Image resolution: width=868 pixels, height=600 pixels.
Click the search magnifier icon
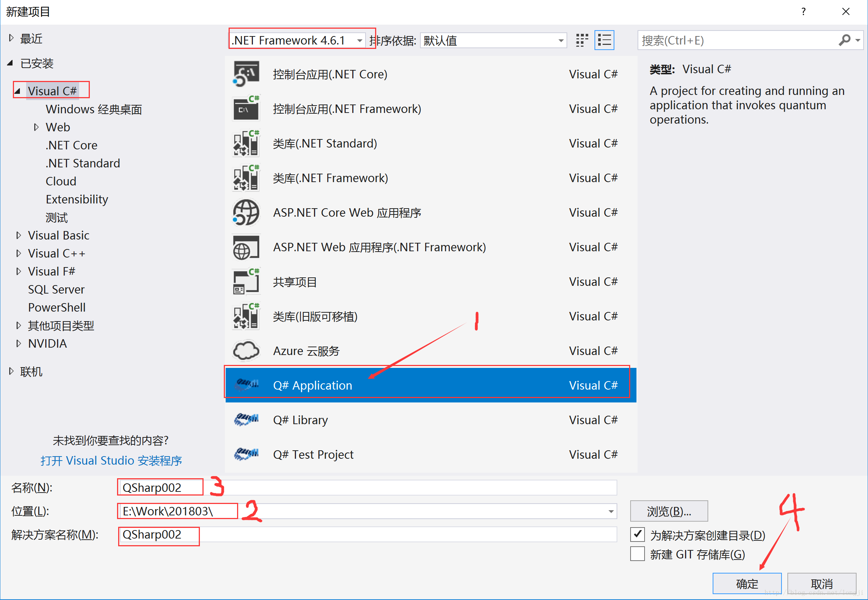pos(844,40)
